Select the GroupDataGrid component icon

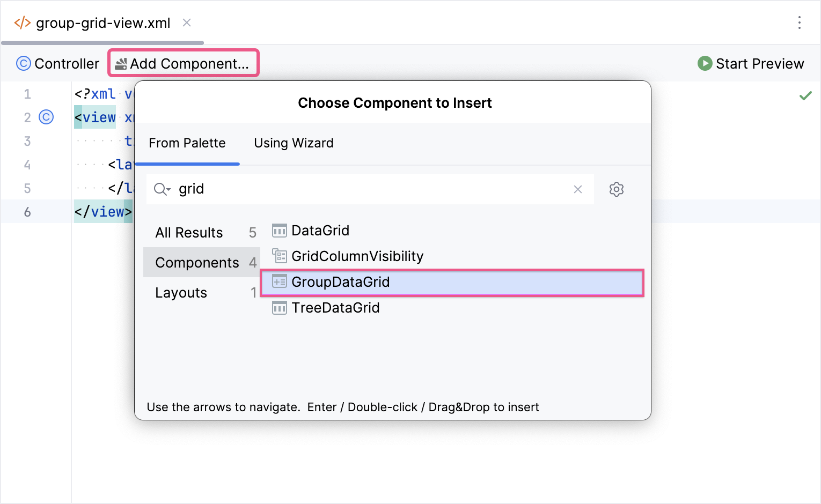coord(280,281)
